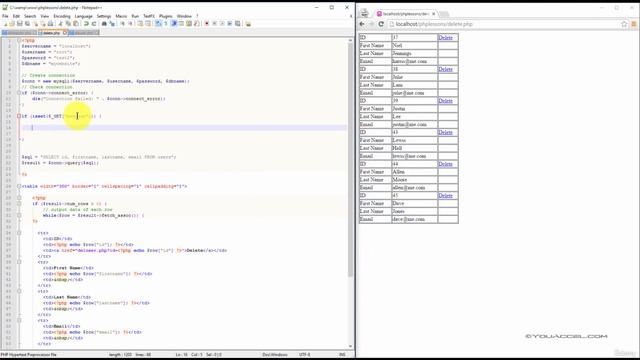Click the Open file toolbar icon
640x360 pixels.
[12, 24]
